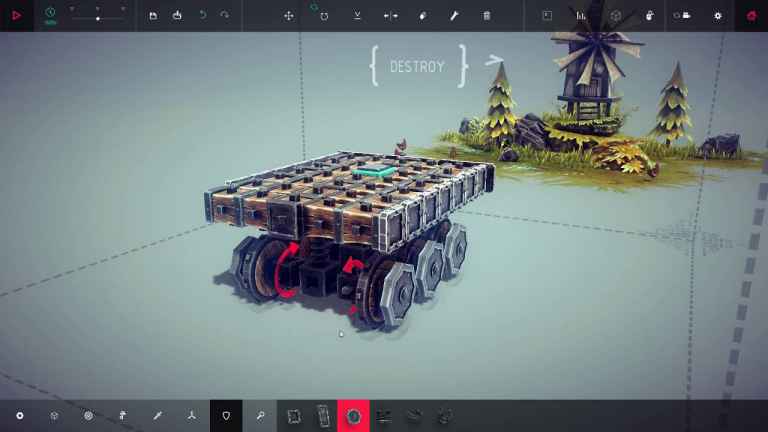Start simulation with the red play button

17,15
